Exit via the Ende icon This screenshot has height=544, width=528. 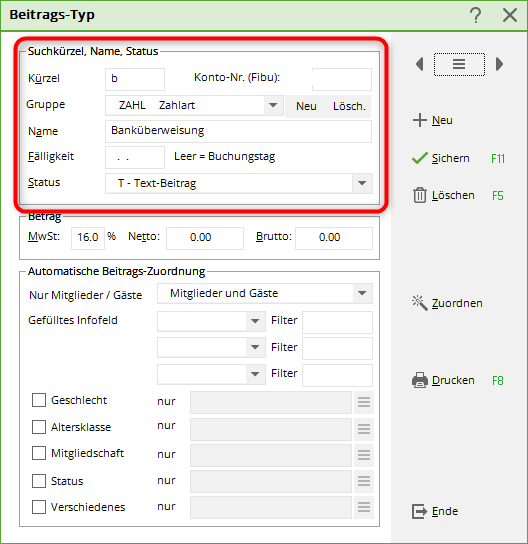419,511
